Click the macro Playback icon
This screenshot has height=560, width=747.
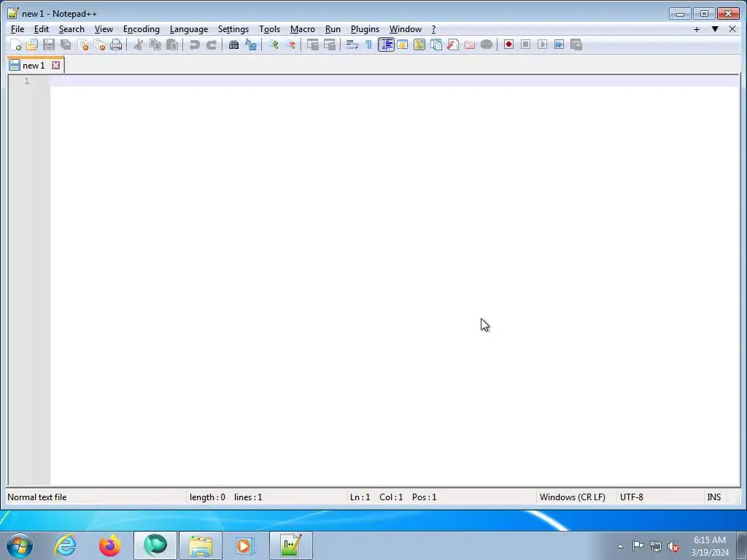coord(542,44)
